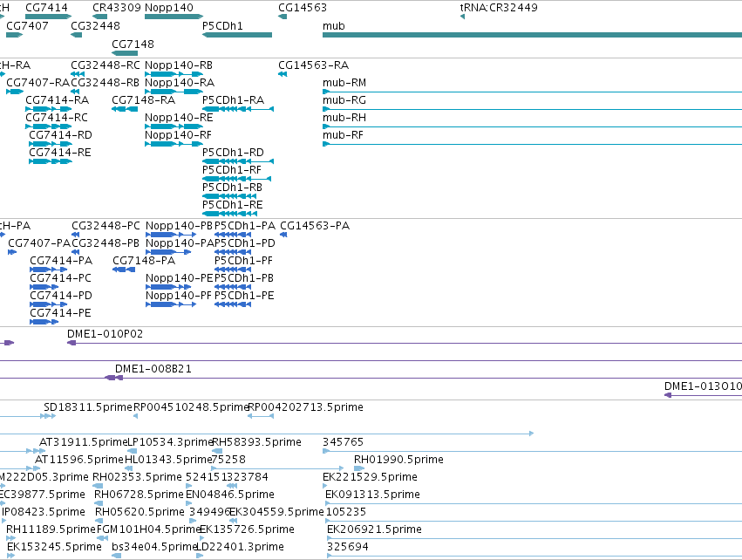Viewport: 742px width, 560px height.
Task: Click transcript mub-RF
Action: pos(532,144)
